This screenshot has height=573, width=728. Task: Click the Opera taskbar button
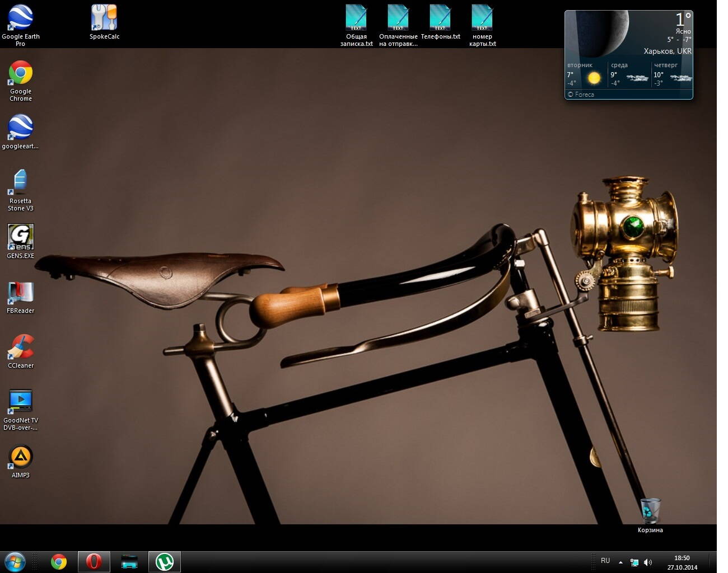point(94,561)
